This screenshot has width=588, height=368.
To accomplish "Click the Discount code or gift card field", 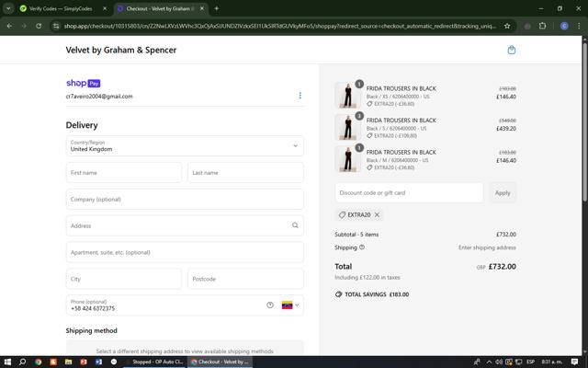I will (x=409, y=192).
